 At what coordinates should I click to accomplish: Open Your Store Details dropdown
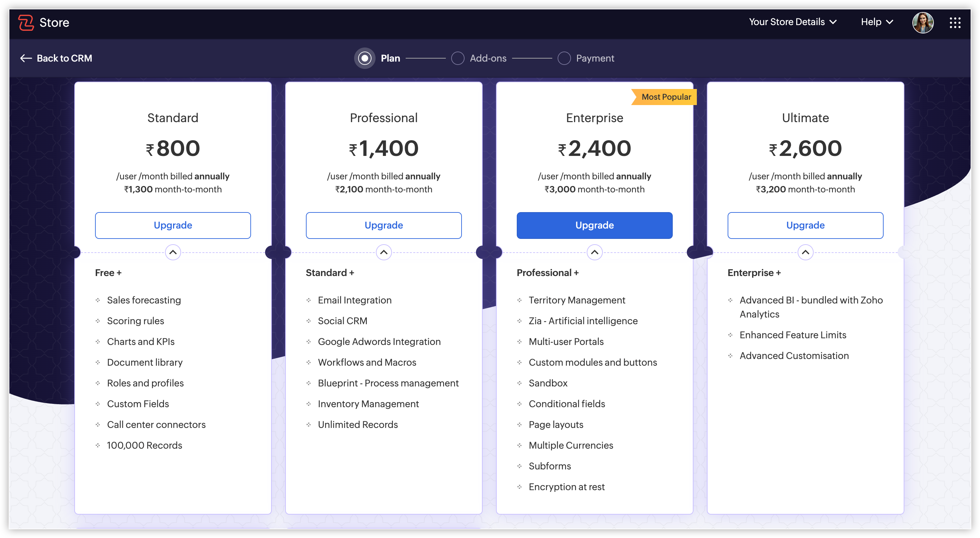[793, 22]
